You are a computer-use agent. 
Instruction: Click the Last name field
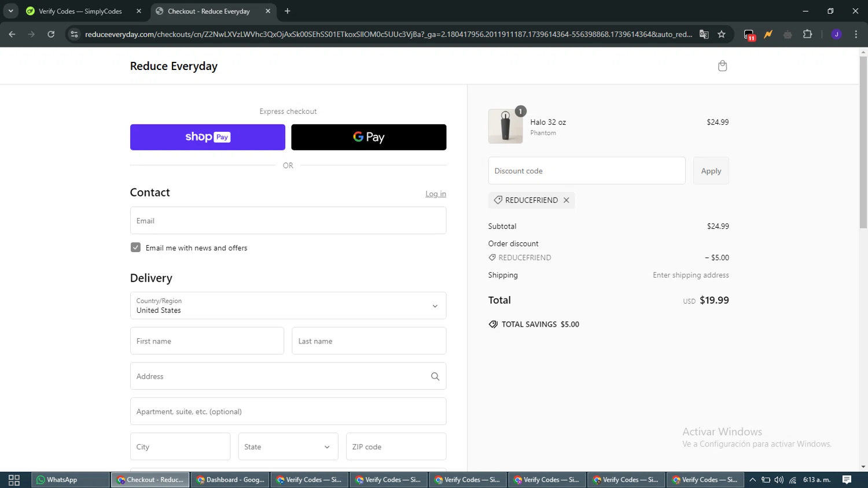click(369, 341)
